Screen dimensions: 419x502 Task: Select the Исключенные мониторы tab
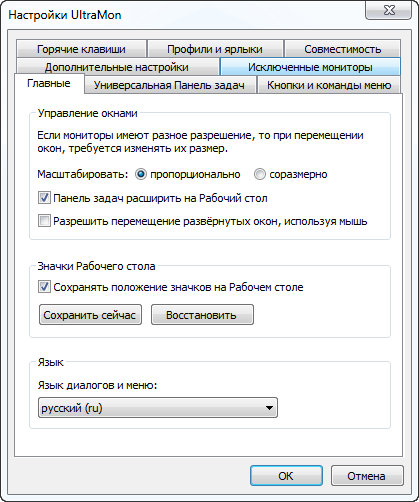point(310,67)
